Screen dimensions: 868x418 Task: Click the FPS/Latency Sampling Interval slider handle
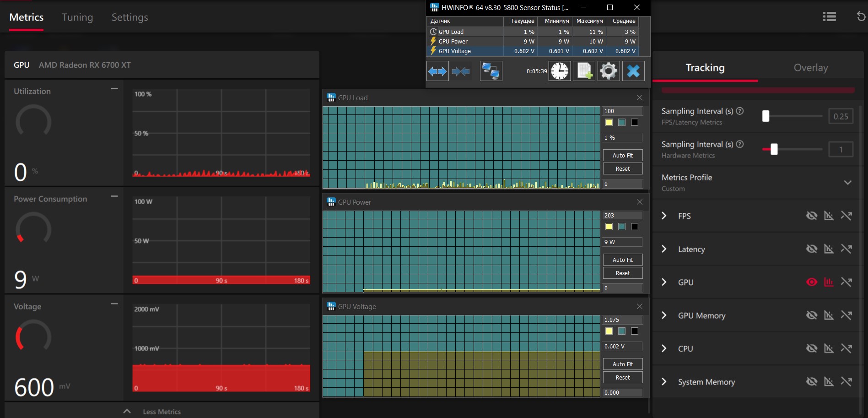[766, 116]
